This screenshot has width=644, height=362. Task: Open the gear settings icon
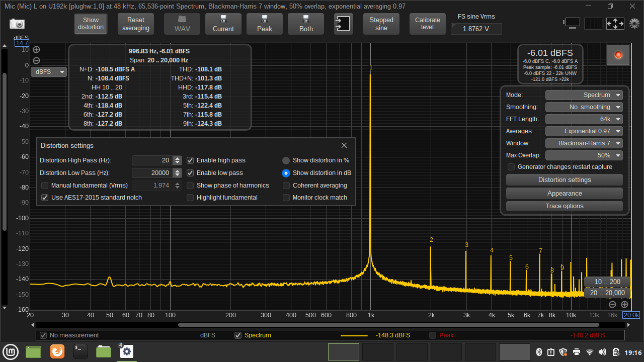click(x=634, y=23)
